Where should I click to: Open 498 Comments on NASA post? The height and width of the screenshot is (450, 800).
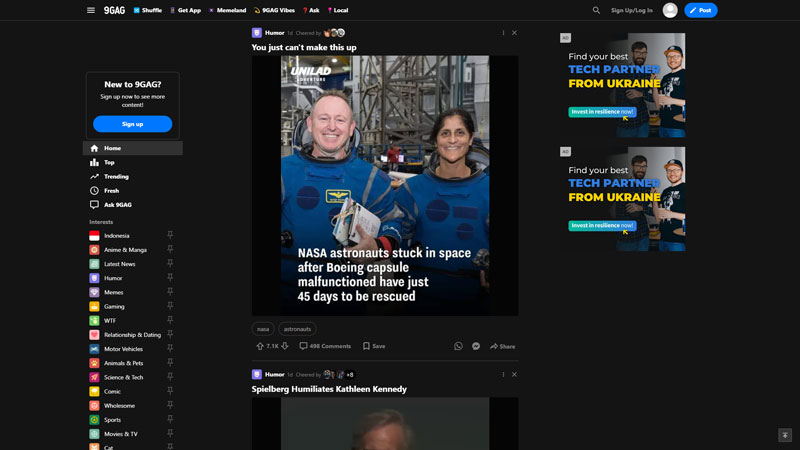pos(325,346)
